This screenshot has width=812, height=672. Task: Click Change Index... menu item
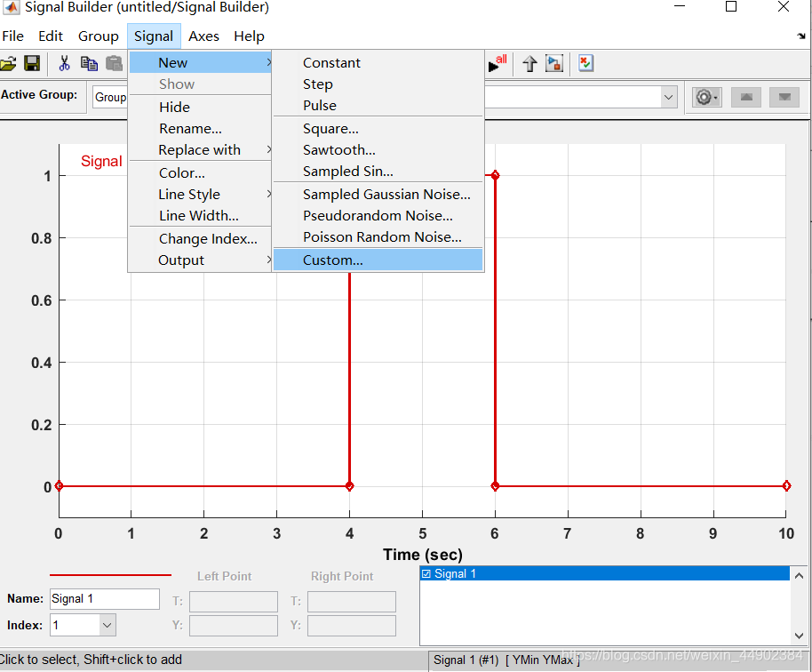click(x=200, y=239)
